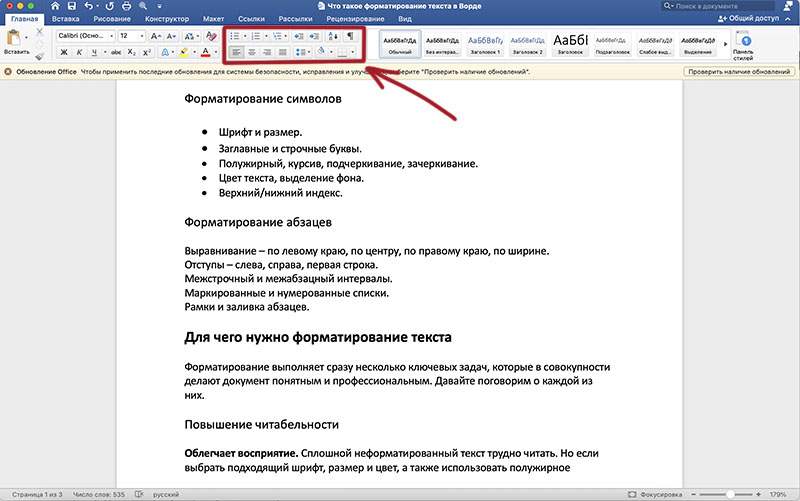The width and height of the screenshot is (800, 501).
Task: Insert a multilevel list
Action: (277, 36)
